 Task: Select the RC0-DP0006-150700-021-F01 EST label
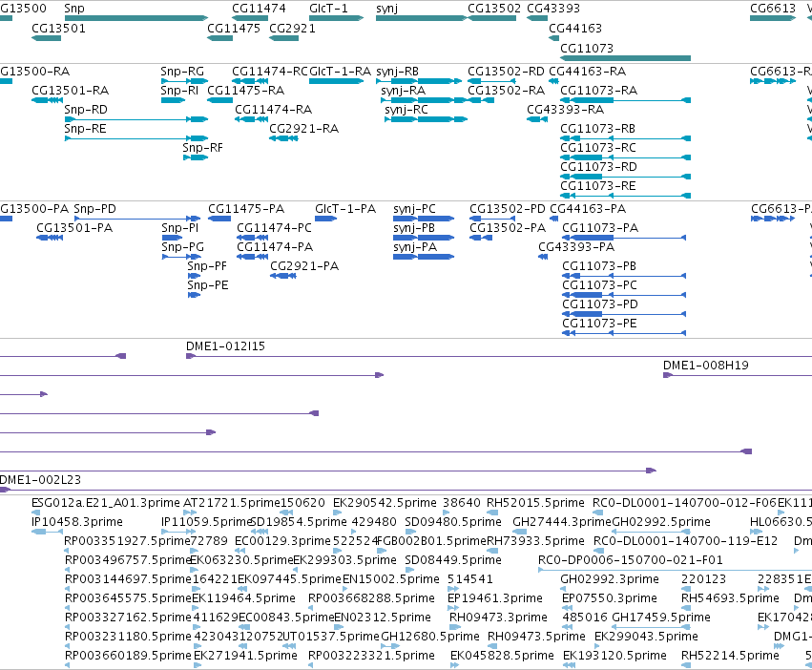tap(631, 560)
